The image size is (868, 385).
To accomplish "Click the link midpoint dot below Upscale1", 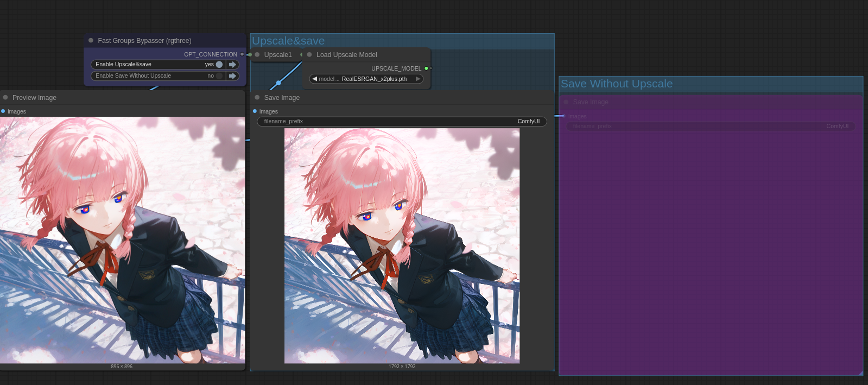I will coord(278,83).
